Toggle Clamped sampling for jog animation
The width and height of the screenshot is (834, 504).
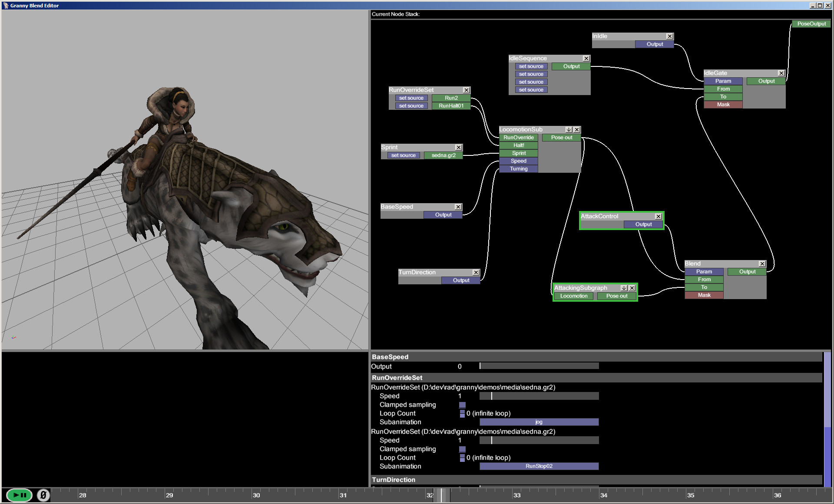[x=462, y=405]
